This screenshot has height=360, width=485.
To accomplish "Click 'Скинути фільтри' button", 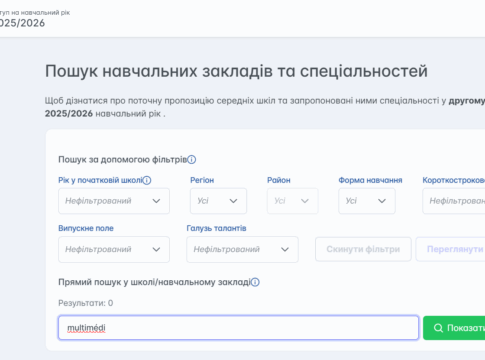I will pyautogui.click(x=363, y=249).
